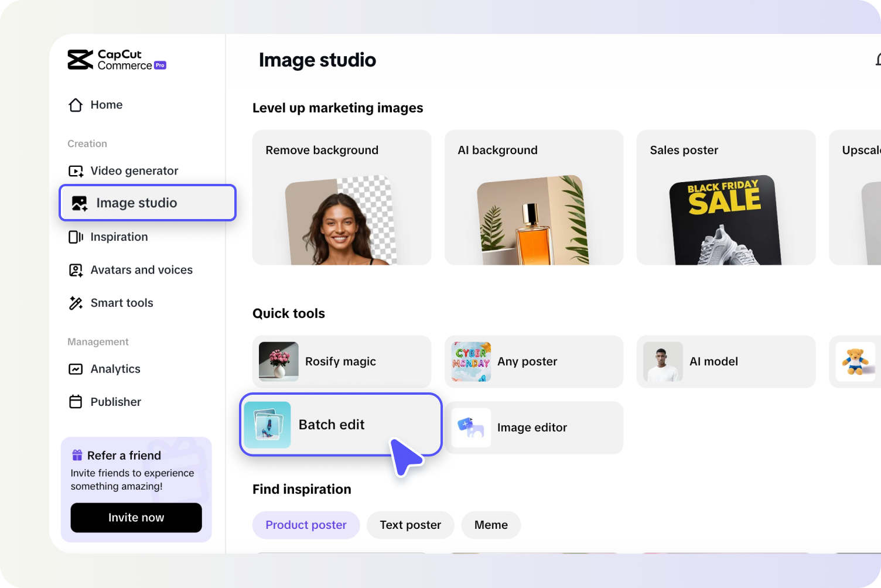881x588 pixels.
Task: Click the Video generator camera icon
Action: [75, 170]
